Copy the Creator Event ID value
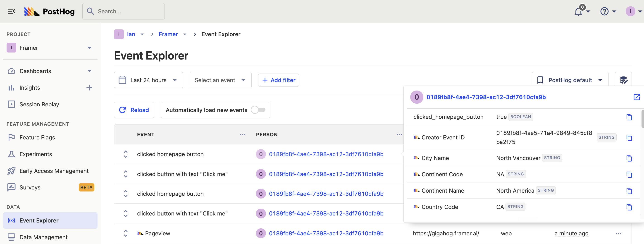Screen dimensions: 644x244 pyautogui.click(x=629, y=138)
